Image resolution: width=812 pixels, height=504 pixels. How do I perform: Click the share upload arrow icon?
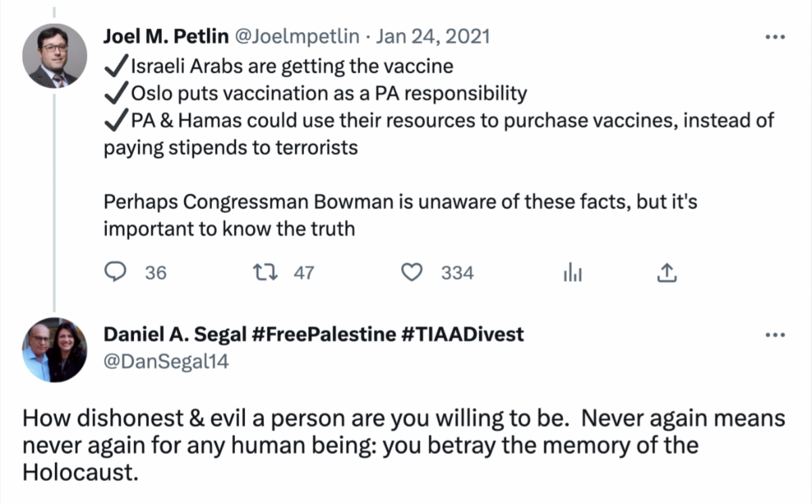point(667,272)
